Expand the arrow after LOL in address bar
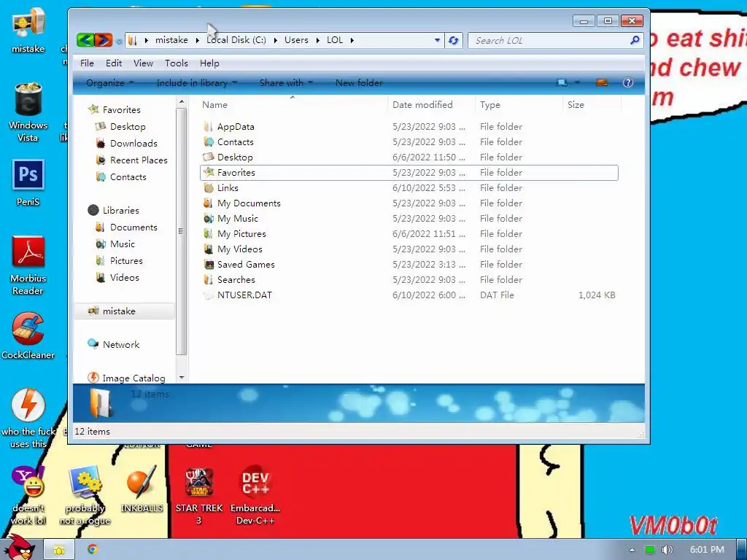This screenshot has height=560, width=747. click(x=352, y=41)
